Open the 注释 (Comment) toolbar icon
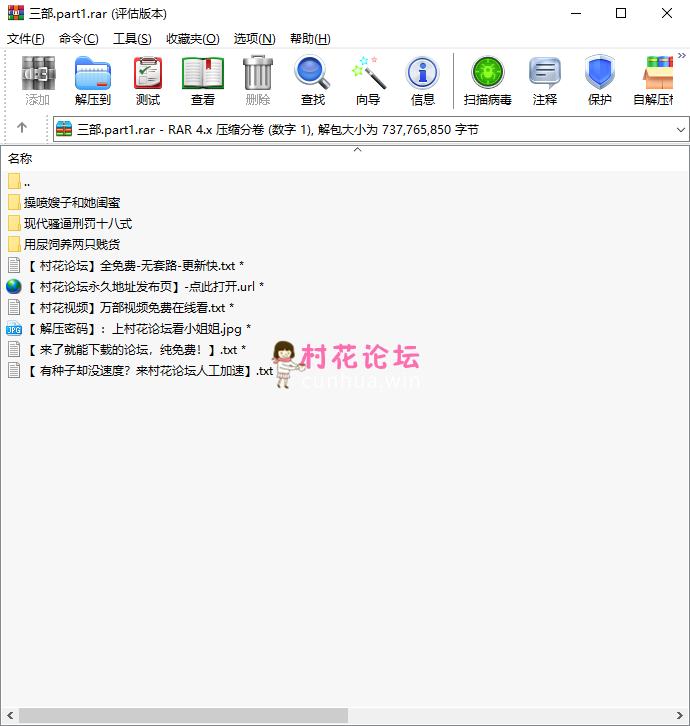 tap(545, 80)
